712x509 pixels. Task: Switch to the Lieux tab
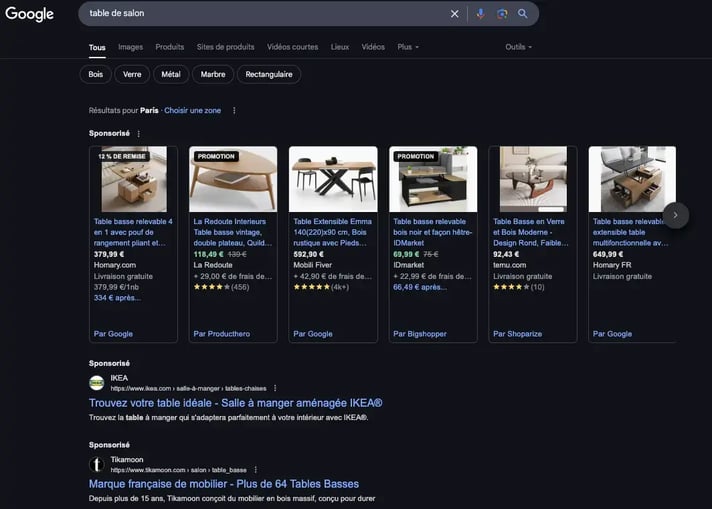(340, 47)
